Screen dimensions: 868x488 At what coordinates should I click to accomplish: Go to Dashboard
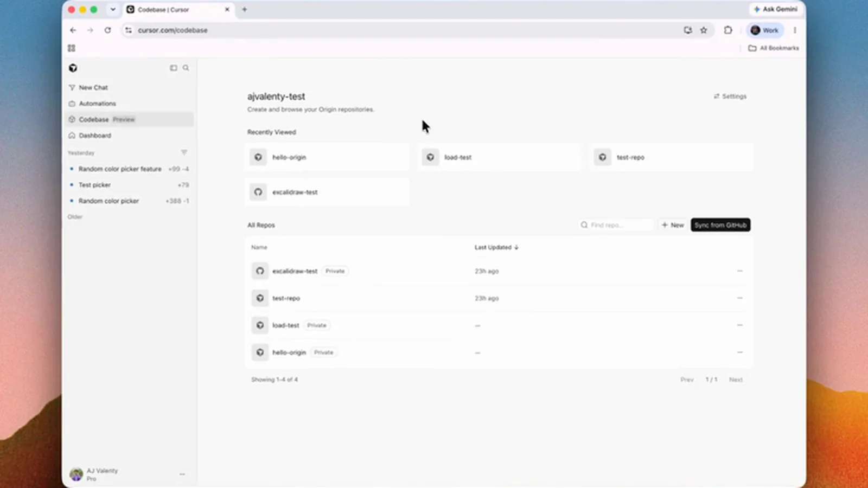tap(94, 136)
